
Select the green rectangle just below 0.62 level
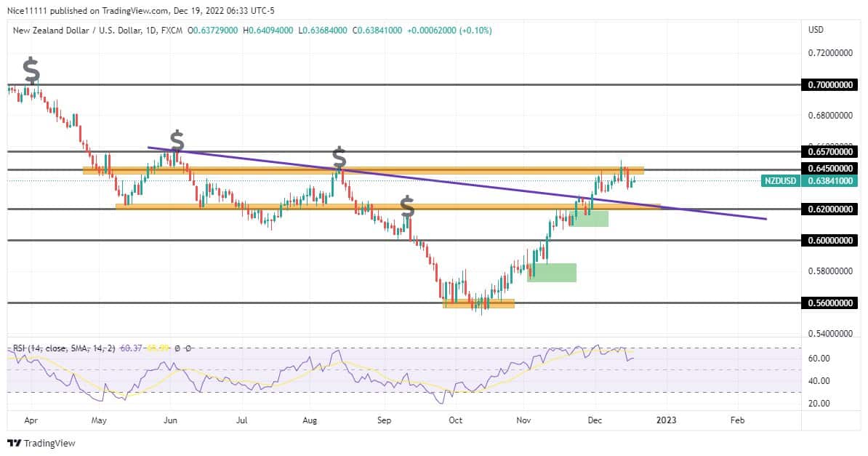click(x=589, y=219)
